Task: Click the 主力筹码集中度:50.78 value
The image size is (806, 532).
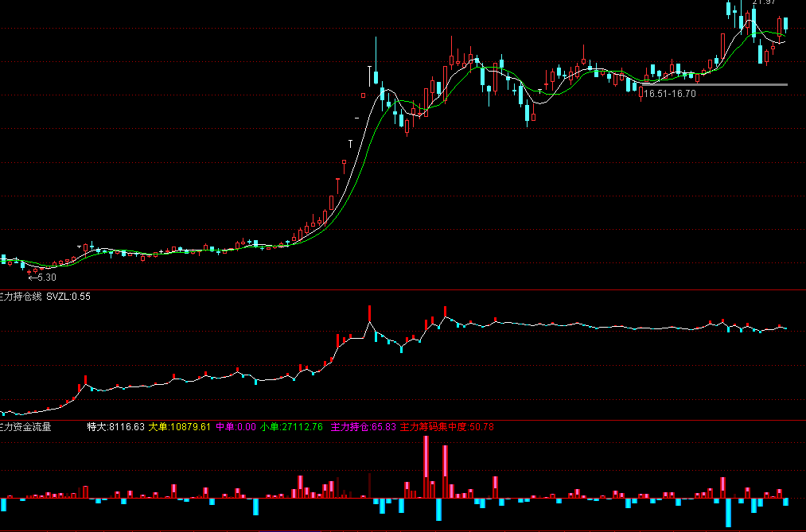Action: [446, 427]
